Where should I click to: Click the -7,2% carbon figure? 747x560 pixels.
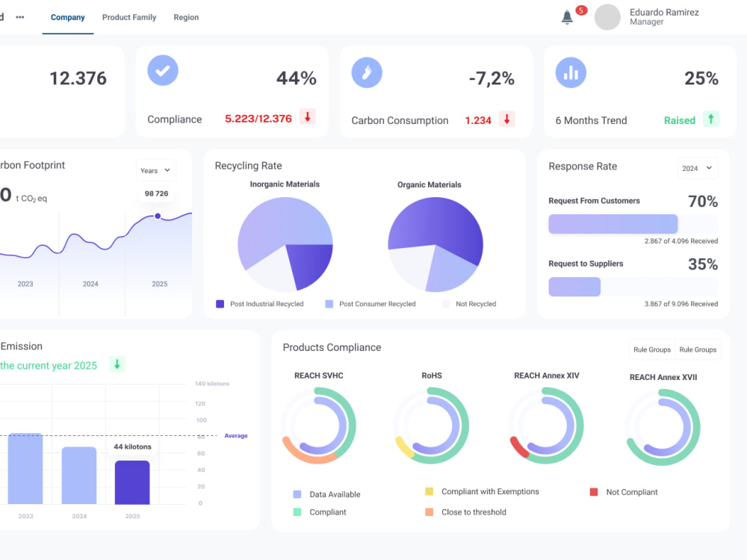pos(492,78)
